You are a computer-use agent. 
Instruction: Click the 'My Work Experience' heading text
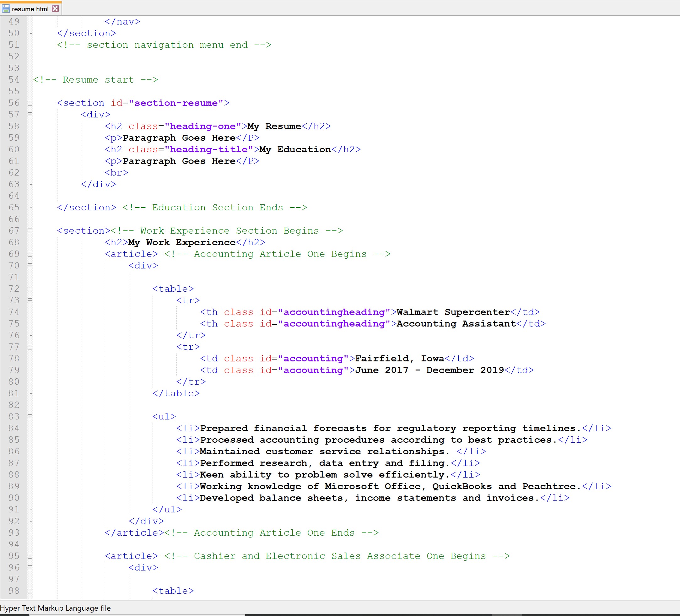point(182,242)
